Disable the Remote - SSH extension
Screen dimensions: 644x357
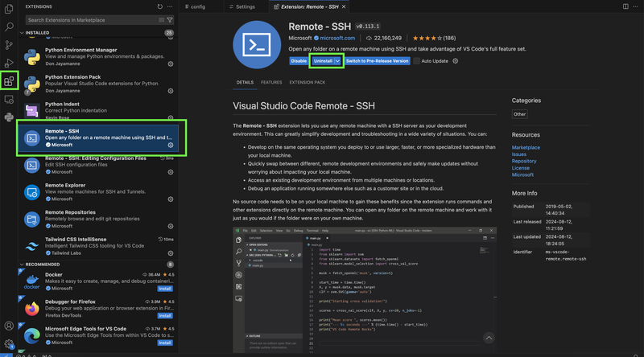click(299, 61)
